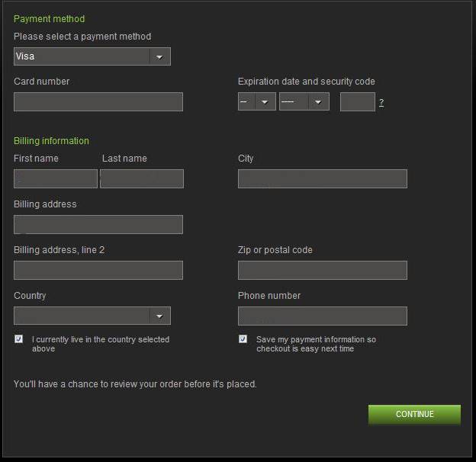476x462 pixels.
Task: Focus the Phone number field
Action: (x=323, y=316)
